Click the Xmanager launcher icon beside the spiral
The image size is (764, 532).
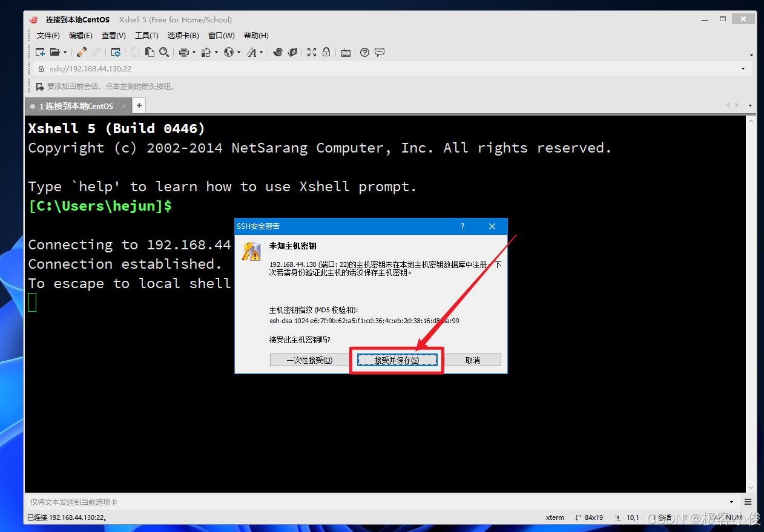(x=292, y=53)
